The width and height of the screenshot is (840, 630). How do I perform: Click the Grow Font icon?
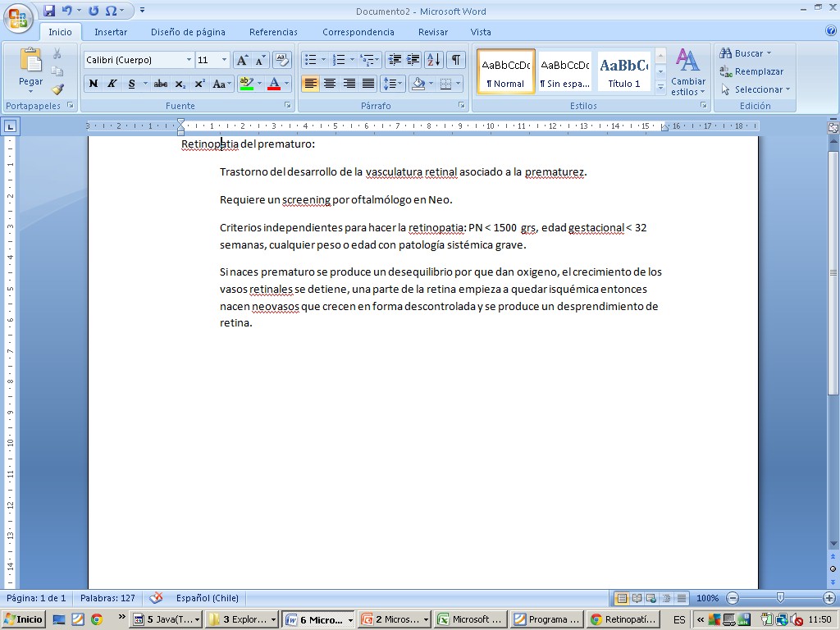242,60
